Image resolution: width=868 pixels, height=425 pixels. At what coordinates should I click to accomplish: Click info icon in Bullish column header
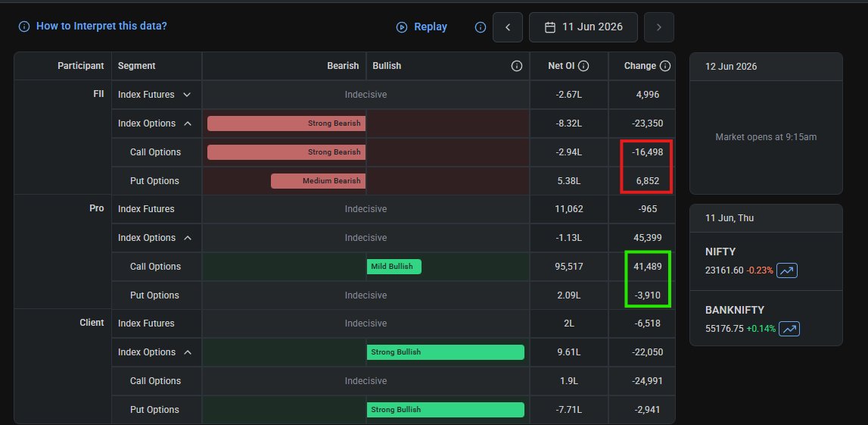click(x=516, y=66)
